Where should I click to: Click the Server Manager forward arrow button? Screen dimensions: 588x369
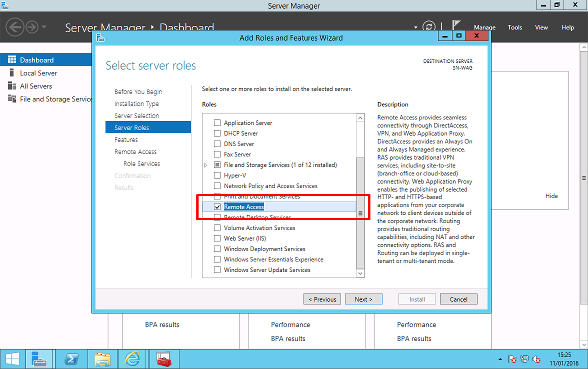32,27
